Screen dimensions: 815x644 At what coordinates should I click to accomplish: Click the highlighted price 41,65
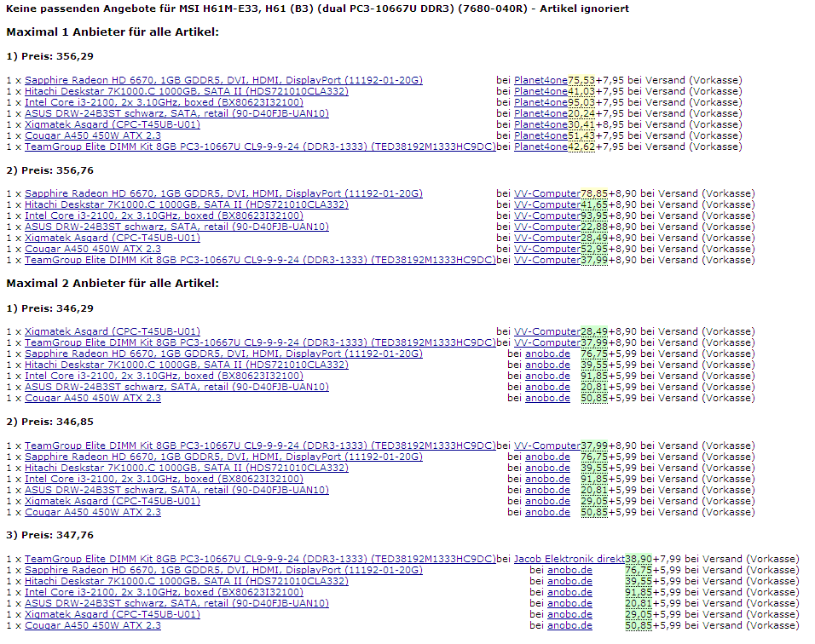click(x=594, y=204)
